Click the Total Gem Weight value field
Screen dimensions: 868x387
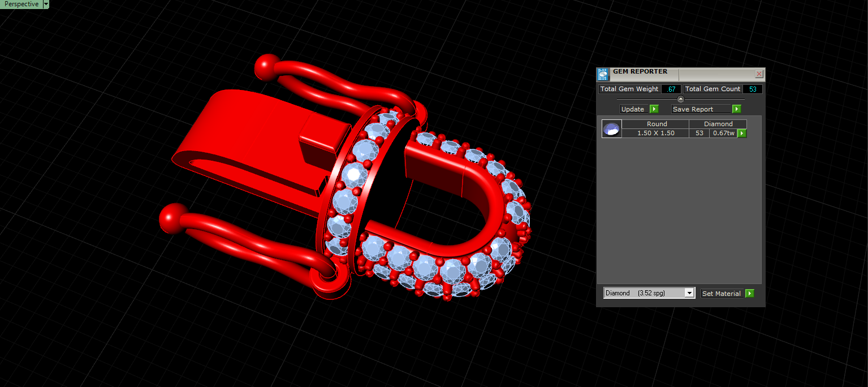(x=671, y=89)
